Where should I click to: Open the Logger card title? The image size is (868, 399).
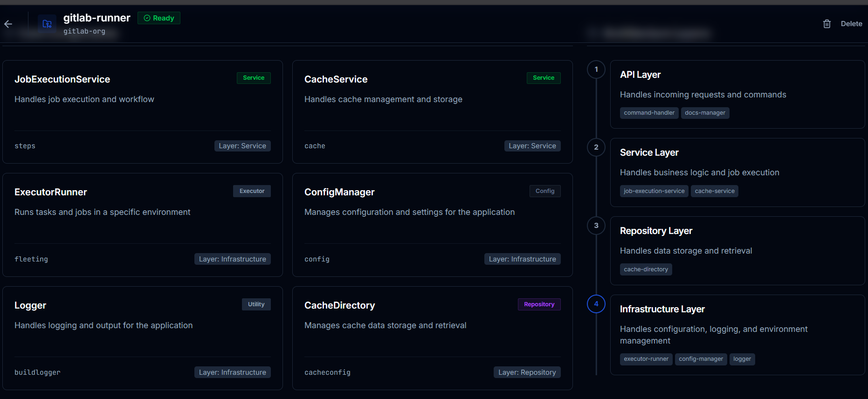click(30, 305)
